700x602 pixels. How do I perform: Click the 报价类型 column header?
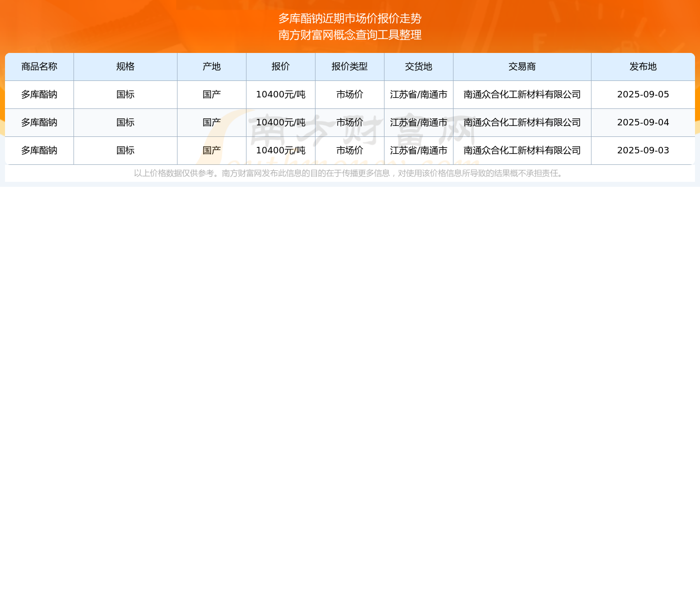(x=350, y=67)
